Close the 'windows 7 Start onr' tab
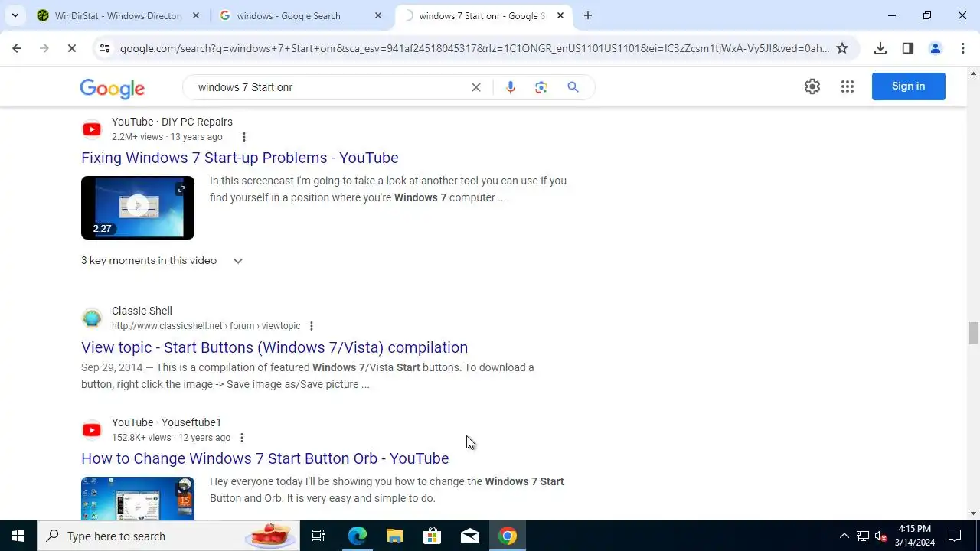This screenshot has height=551, width=980. [560, 15]
